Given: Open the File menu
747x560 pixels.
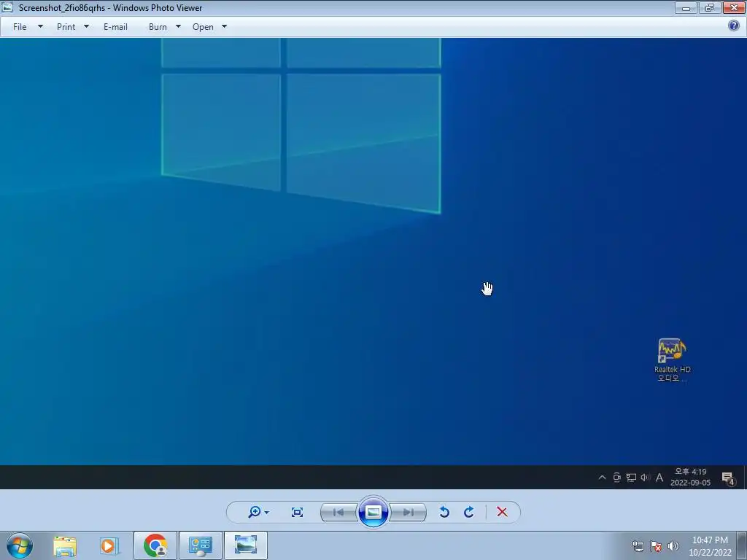Looking at the screenshot, I should click(x=20, y=27).
